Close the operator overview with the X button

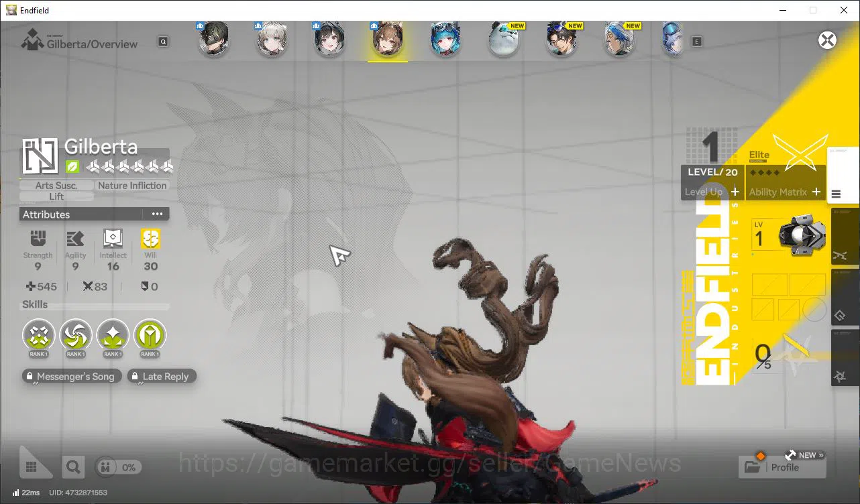tap(827, 40)
